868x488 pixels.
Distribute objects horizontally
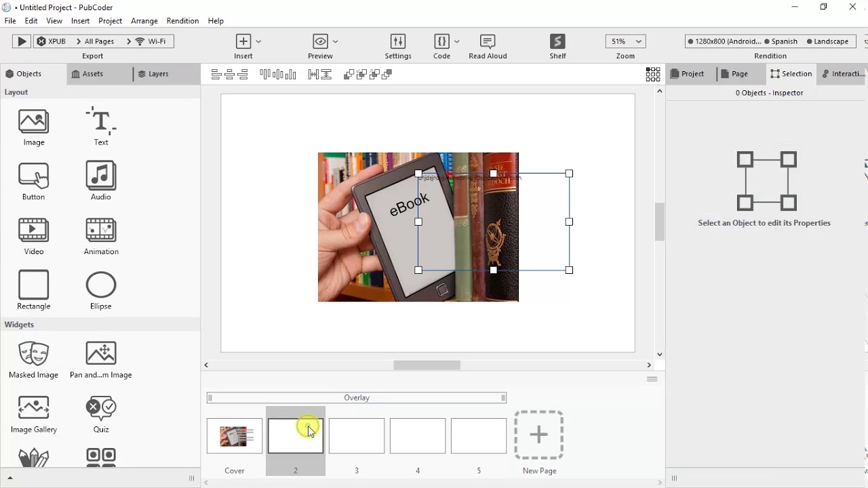(x=313, y=75)
